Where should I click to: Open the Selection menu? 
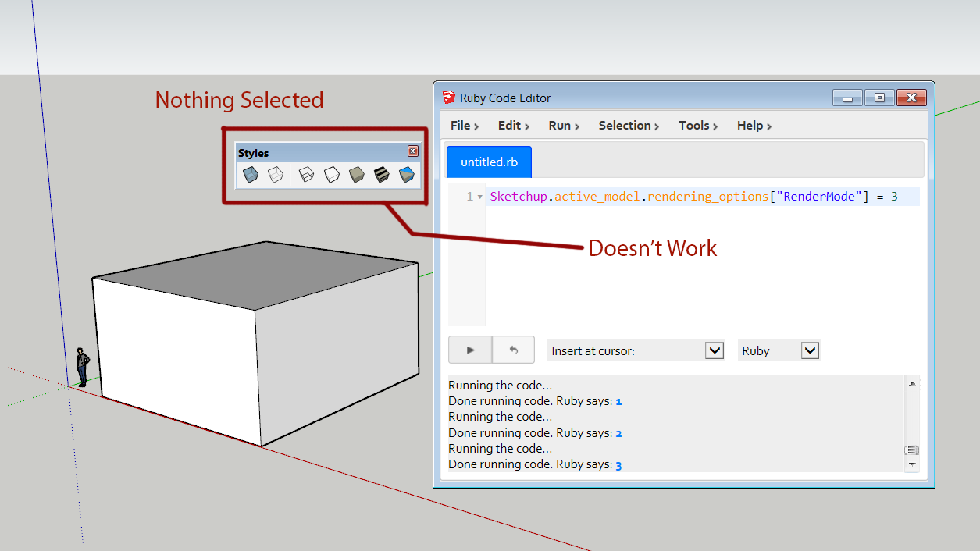pyautogui.click(x=625, y=126)
